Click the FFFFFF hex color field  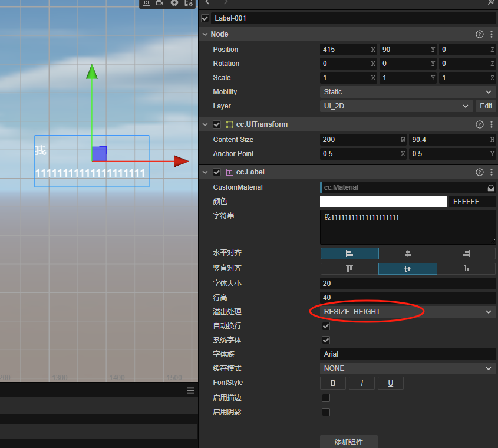pos(473,202)
